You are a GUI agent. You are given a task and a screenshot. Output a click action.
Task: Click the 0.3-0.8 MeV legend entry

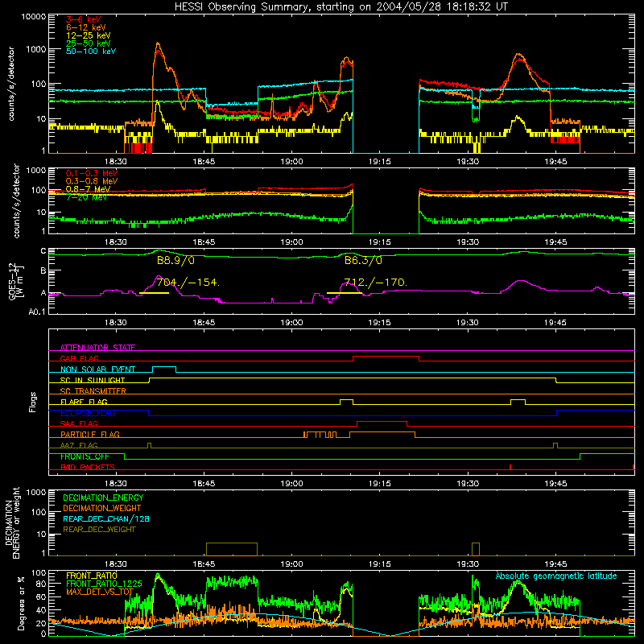[92, 181]
